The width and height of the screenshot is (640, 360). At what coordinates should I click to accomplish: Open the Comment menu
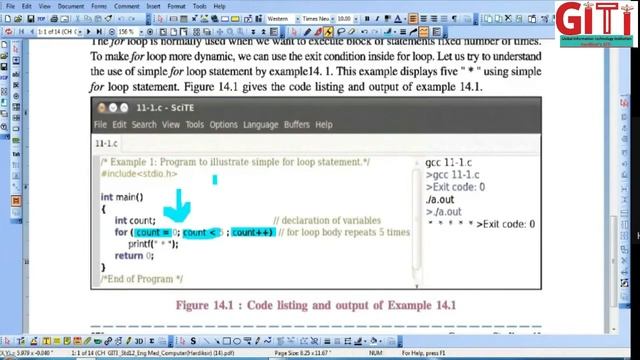[x=127, y=6]
